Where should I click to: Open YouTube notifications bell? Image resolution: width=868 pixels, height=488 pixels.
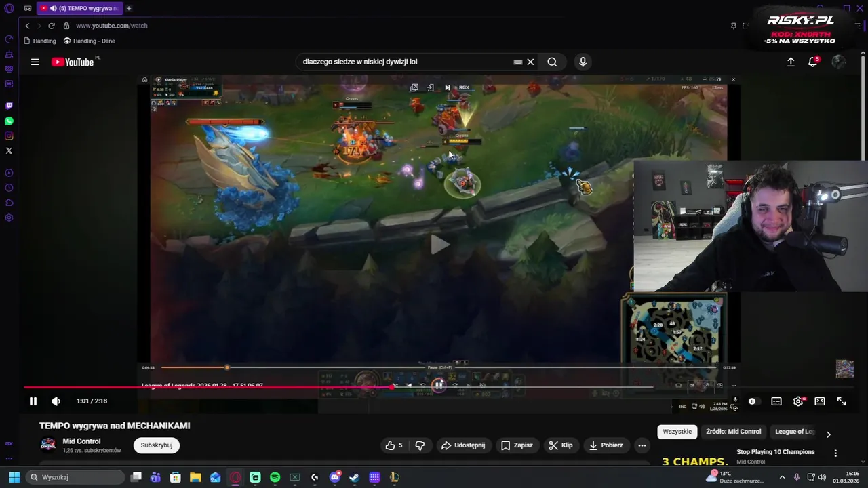812,62
